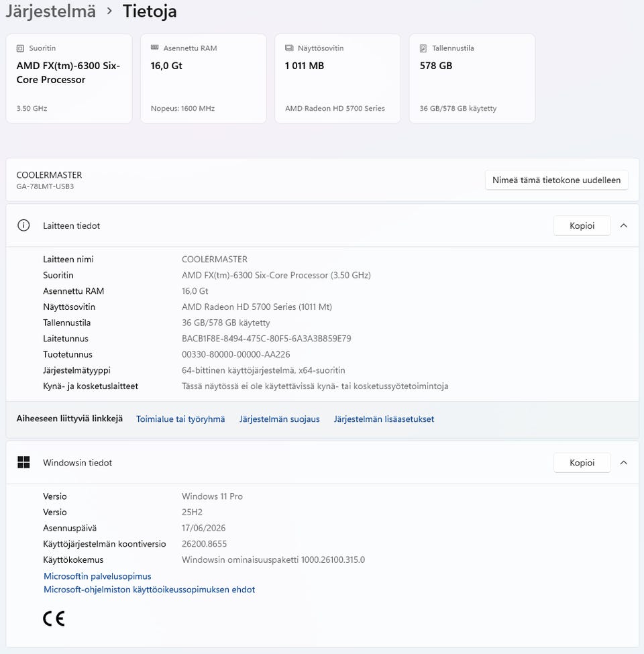The height and width of the screenshot is (654, 644).
Task: Collapse the Laitteen tiedot section
Action: click(624, 225)
